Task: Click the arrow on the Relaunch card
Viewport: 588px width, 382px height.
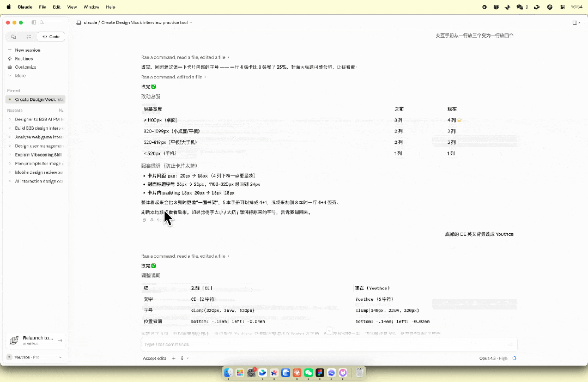Action: tap(60, 341)
